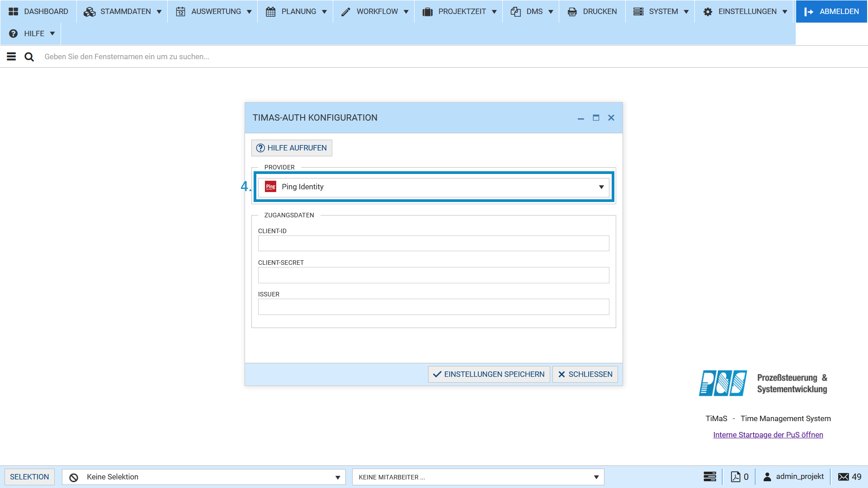Click the Einstellungen gear icon
The image size is (868, 488).
point(708,12)
